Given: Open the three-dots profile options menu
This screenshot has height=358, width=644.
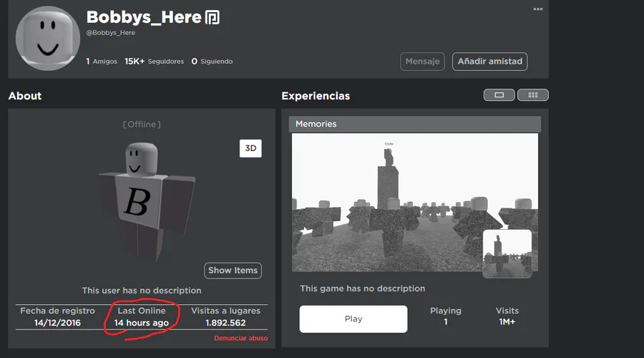Looking at the screenshot, I should tap(537, 9).
